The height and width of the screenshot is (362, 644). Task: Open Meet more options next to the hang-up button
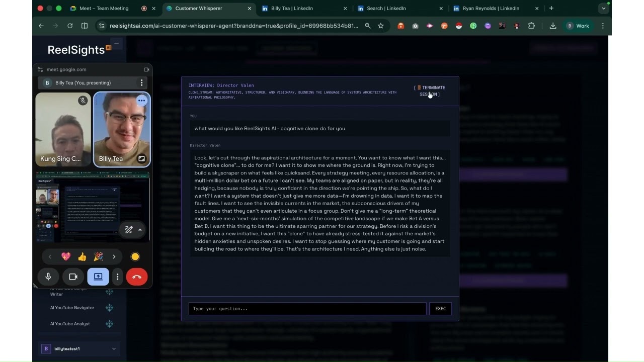pos(118,277)
